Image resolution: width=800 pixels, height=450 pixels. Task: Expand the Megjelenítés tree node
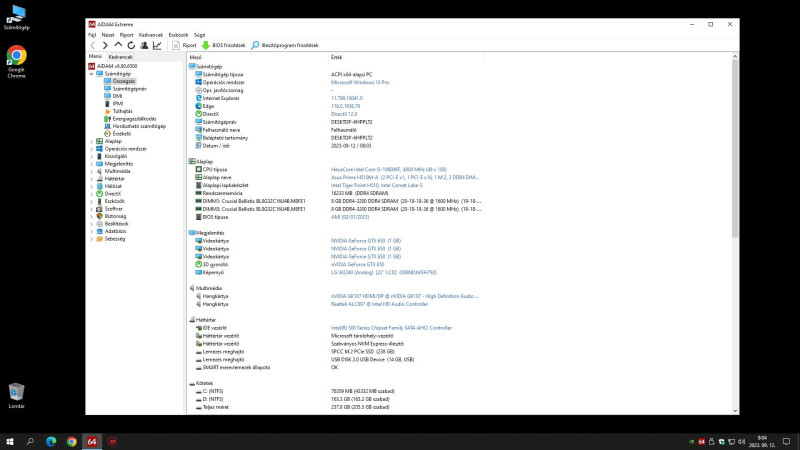[92, 164]
